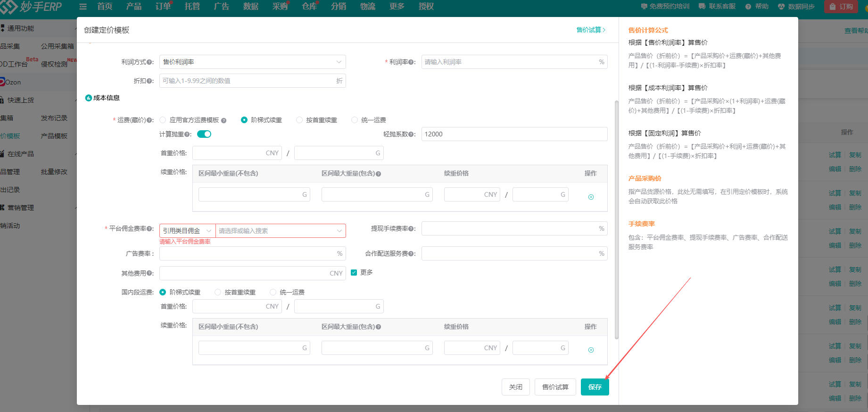Expand the 请选择或输入搜索 category selector
This screenshot has height=412, width=868.
281,231
